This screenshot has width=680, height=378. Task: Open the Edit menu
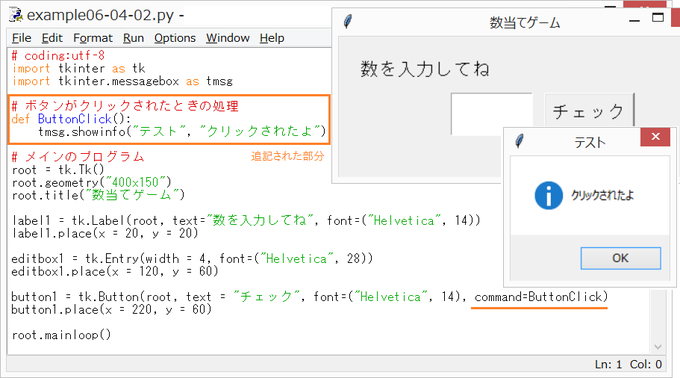52,38
